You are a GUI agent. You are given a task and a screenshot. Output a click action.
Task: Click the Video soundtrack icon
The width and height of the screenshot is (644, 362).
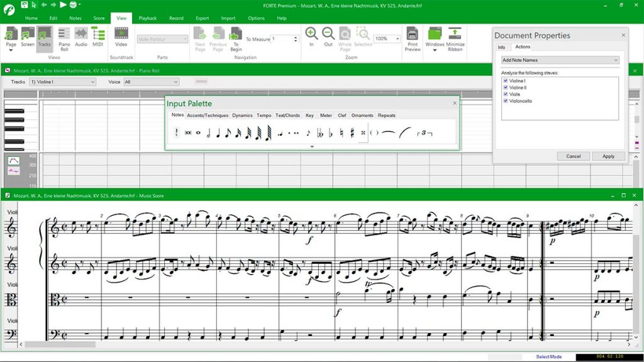(121, 36)
